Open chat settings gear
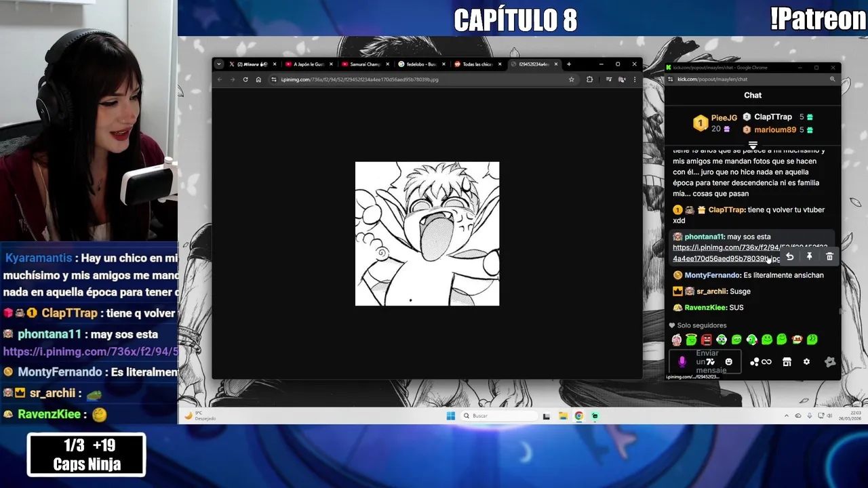The image size is (868, 488). [806, 362]
